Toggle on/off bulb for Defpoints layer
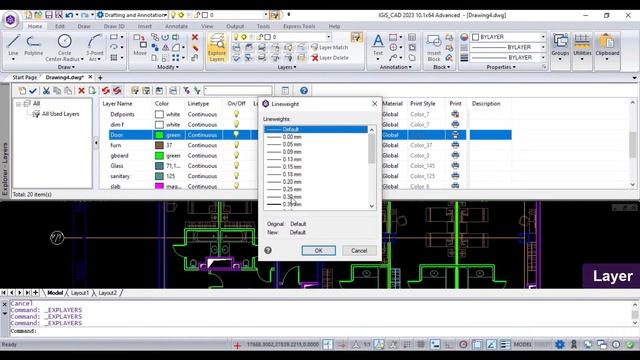This screenshot has height=360, width=640. point(236,114)
